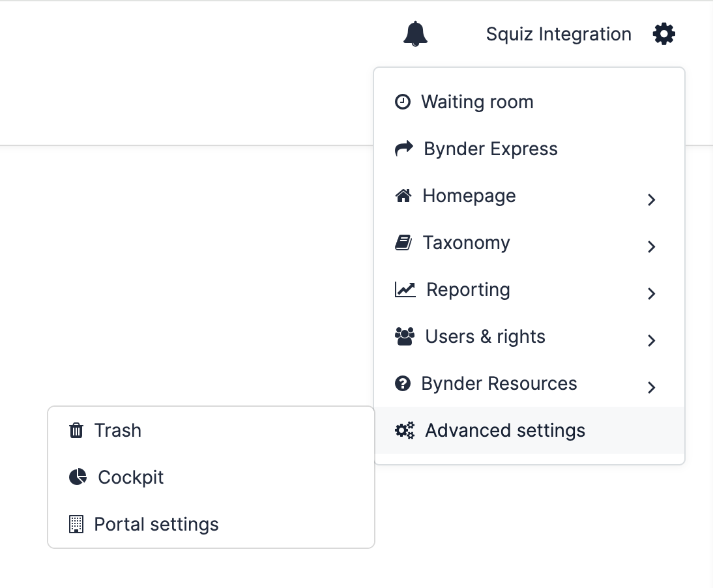Expand the Taxonomy submenu arrow
This screenshot has width=713, height=588.
click(x=651, y=246)
